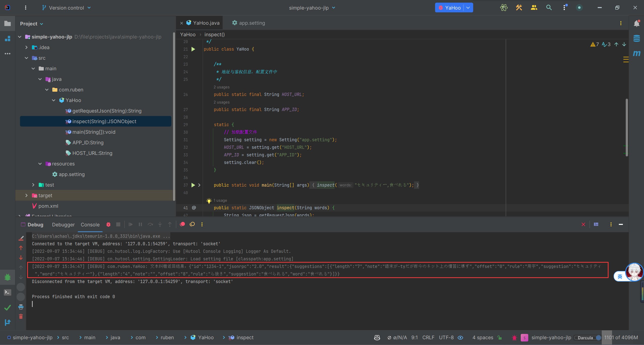Viewport: 644px width, 345px height.
Task: Open the Database tool window icon
Action: [636, 39]
